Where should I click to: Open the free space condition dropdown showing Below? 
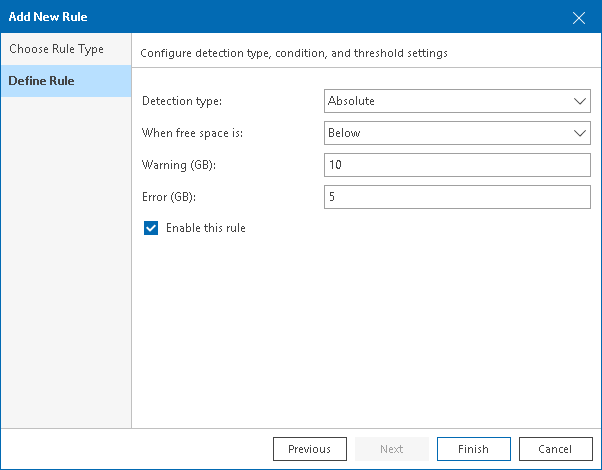(447, 133)
